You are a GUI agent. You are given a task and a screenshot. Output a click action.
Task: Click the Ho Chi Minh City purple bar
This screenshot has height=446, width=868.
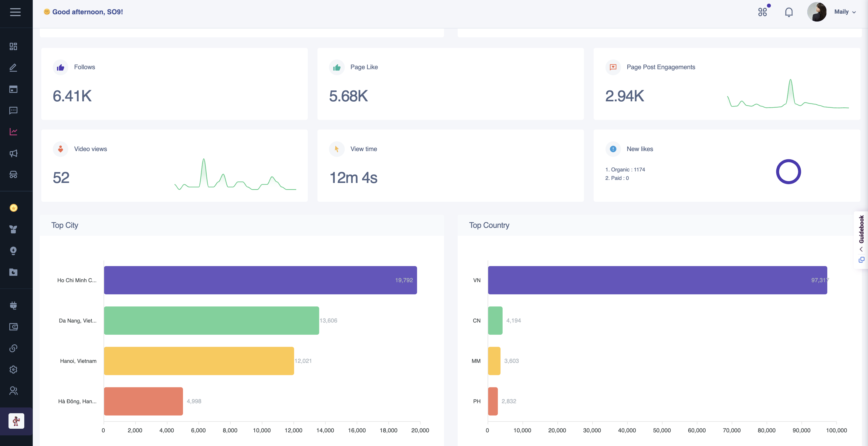pos(260,280)
